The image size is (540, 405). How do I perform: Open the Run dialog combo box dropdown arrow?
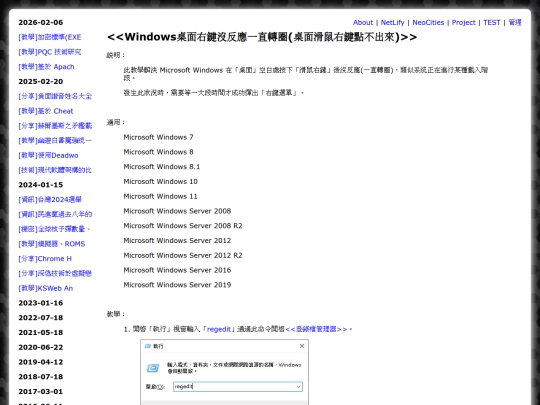click(298, 387)
